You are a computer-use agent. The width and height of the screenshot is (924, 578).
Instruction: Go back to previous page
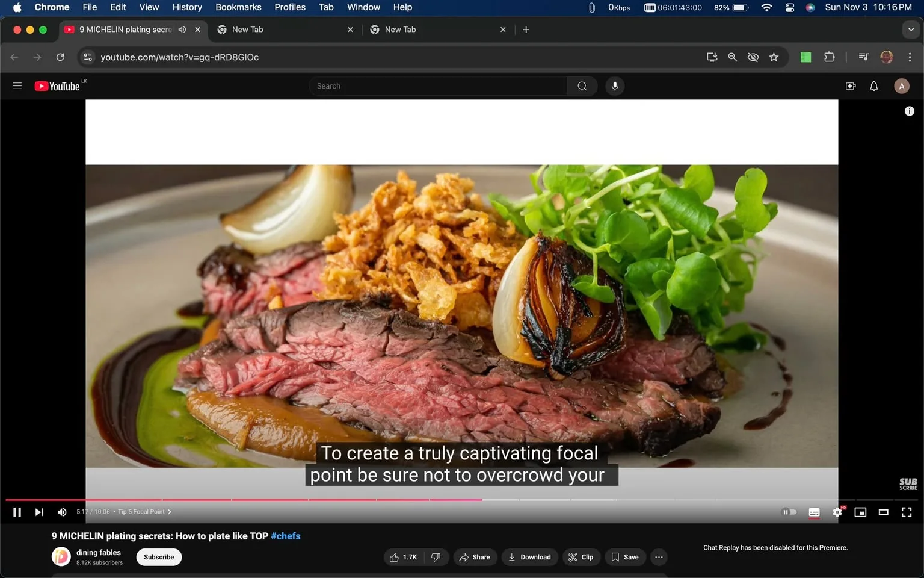(14, 57)
